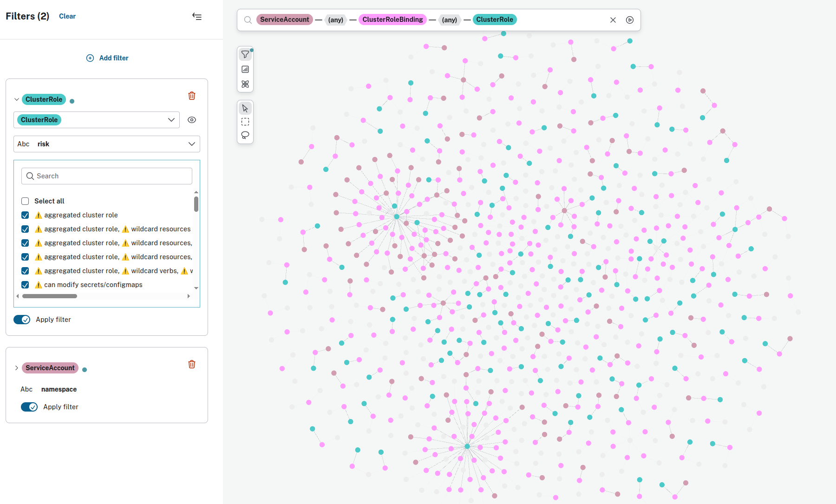Disable Apply filter toggle for ServiceAccount
The height and width of the screenshot is (504, 836).
point(29,407)
